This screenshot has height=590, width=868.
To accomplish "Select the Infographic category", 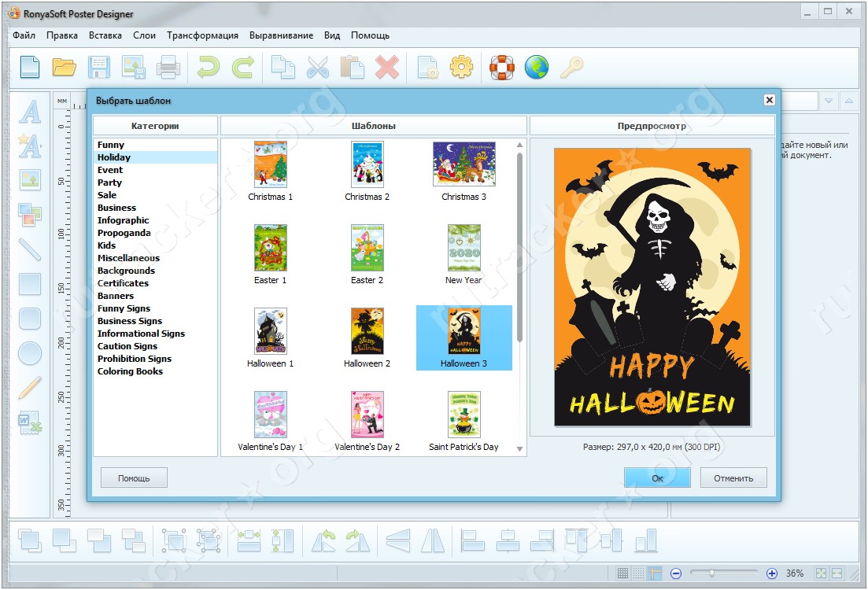I will click(x=155, y=220).
